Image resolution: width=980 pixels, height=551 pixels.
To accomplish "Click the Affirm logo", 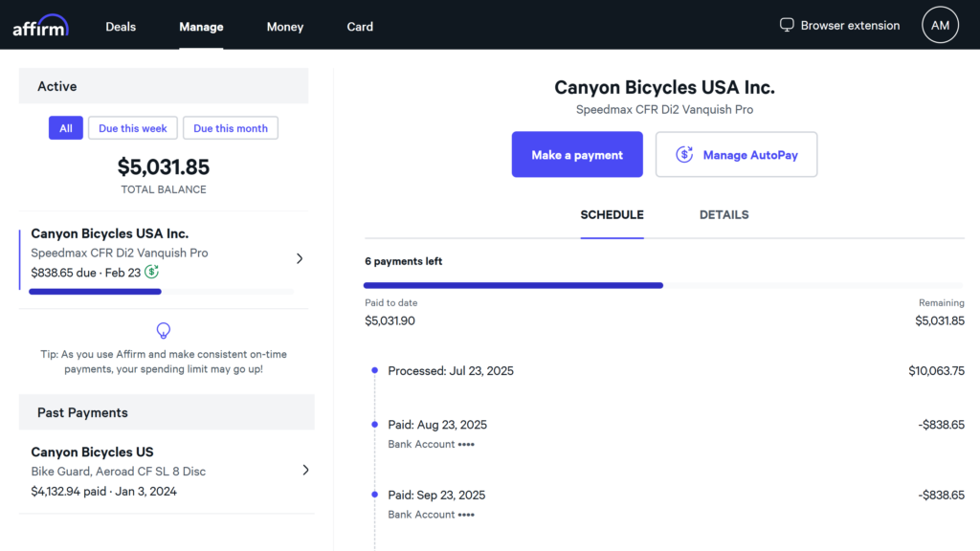I will coord(40,26).
